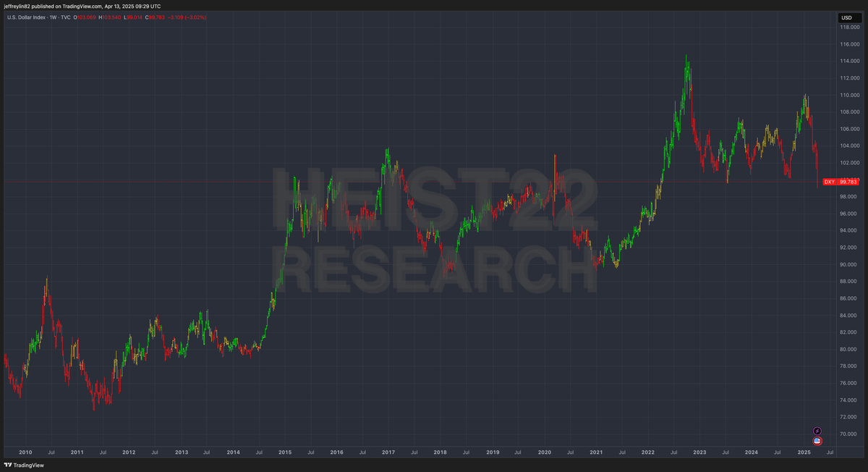Click the 78.000 price axis label

click(848, 366)
